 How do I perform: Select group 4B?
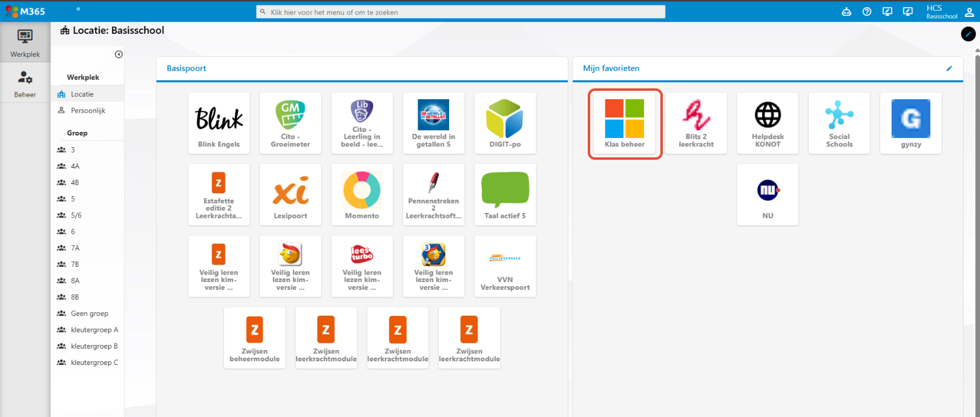[87, 182]
